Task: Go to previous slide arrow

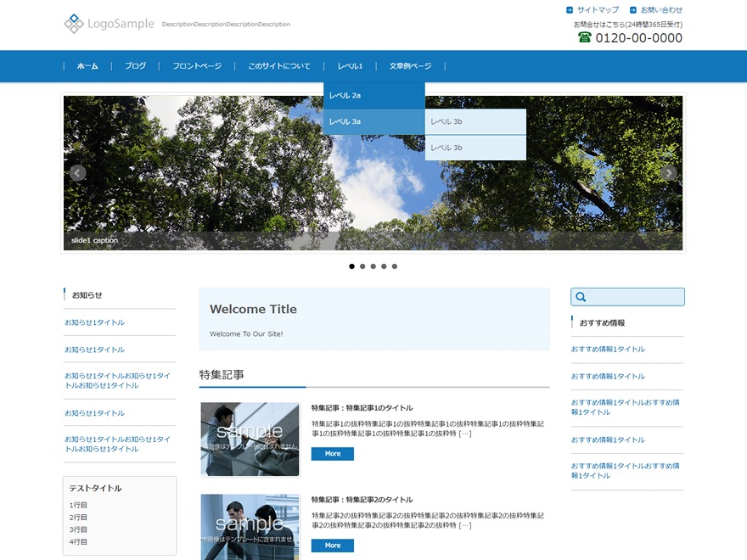Action: point(77,173)
